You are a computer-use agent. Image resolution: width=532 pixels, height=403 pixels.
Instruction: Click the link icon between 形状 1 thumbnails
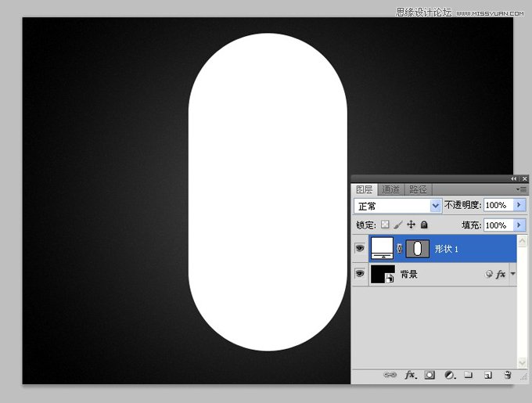click(x=400, y=248)
